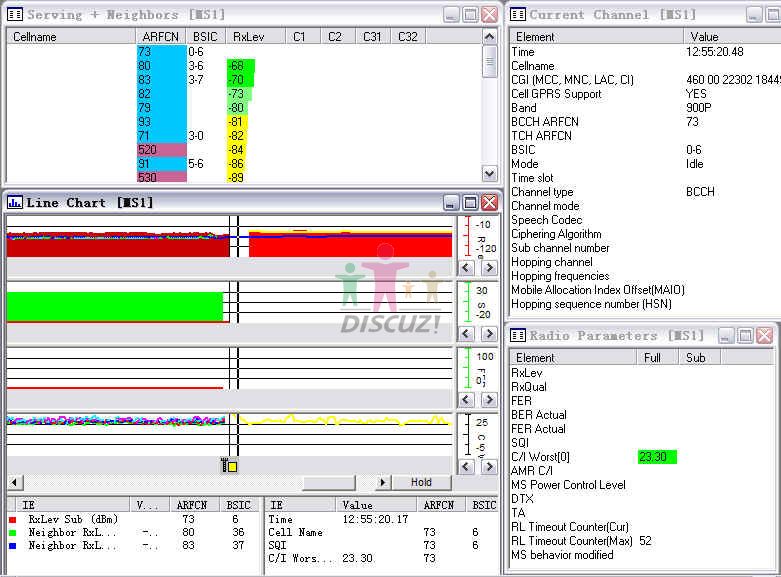Click the RxLev column header in Serving + Neighbors
The height and width of the screenshot is (577, 781).
(244, 37)
